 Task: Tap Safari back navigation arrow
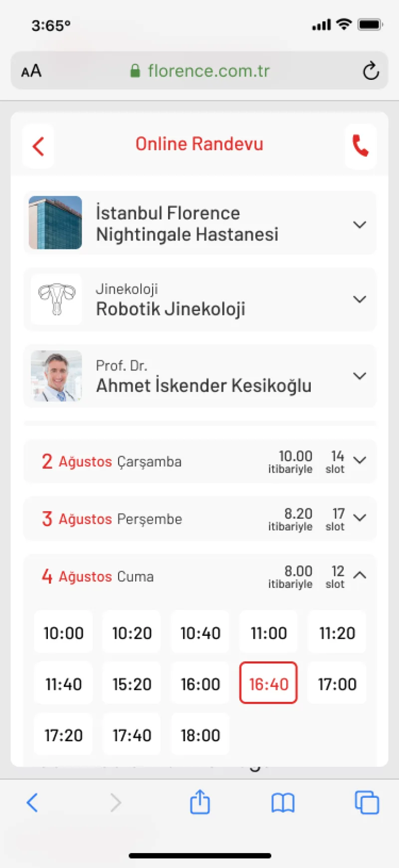32,803
